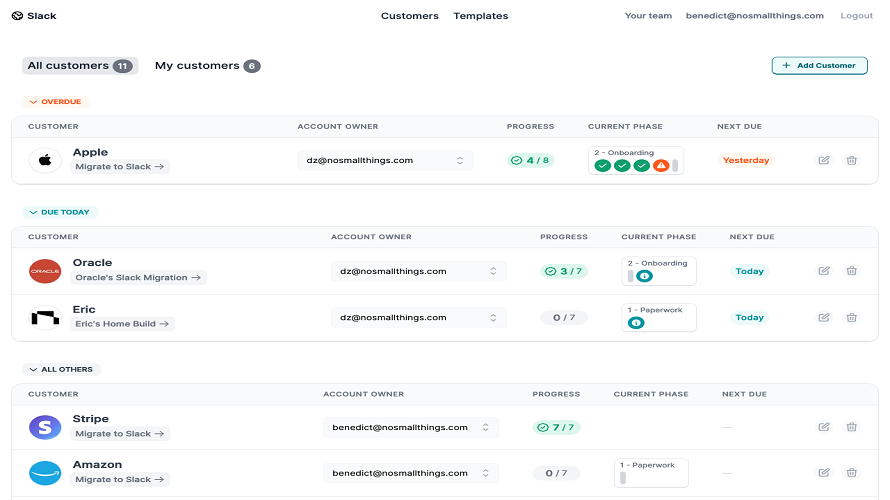Click the Apple logo avatar

click(45, 161)
